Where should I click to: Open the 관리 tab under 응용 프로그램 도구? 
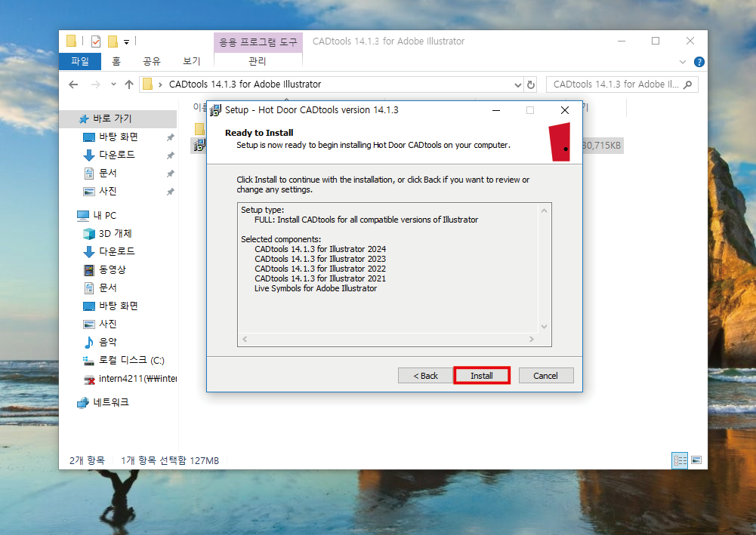click(x=258, y=61)
